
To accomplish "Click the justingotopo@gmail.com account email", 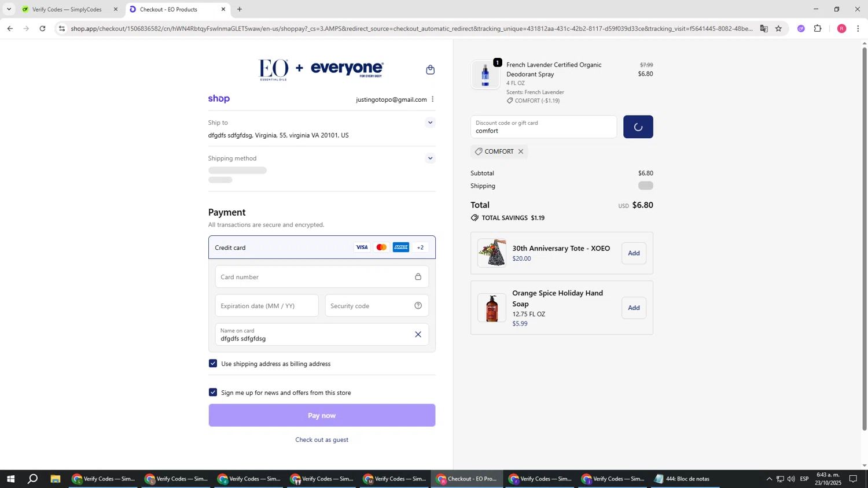I will pos(391,99).
